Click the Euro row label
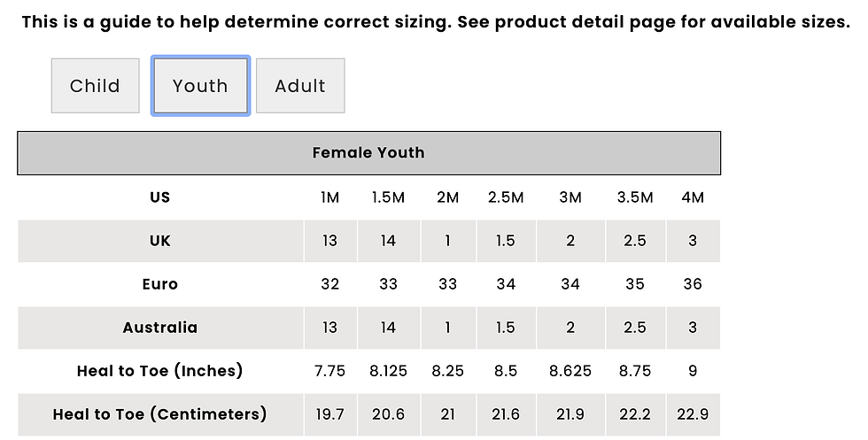Viewport: 868px width, 440px height. pos(160,284)
